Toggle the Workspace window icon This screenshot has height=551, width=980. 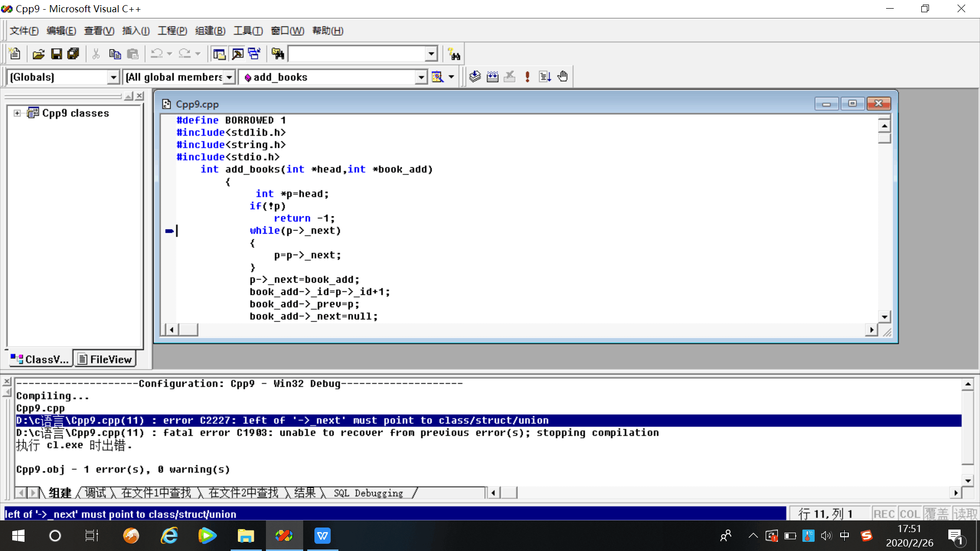[x=219, y=54]
